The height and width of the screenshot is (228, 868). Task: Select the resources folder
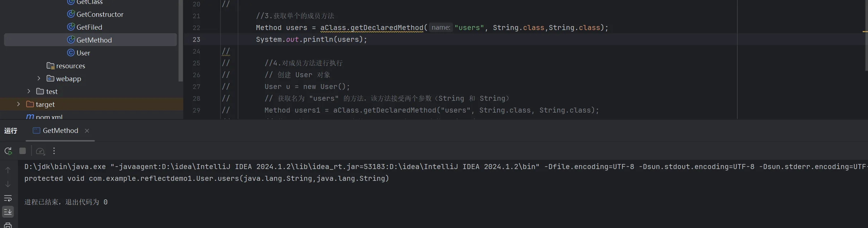70,66
